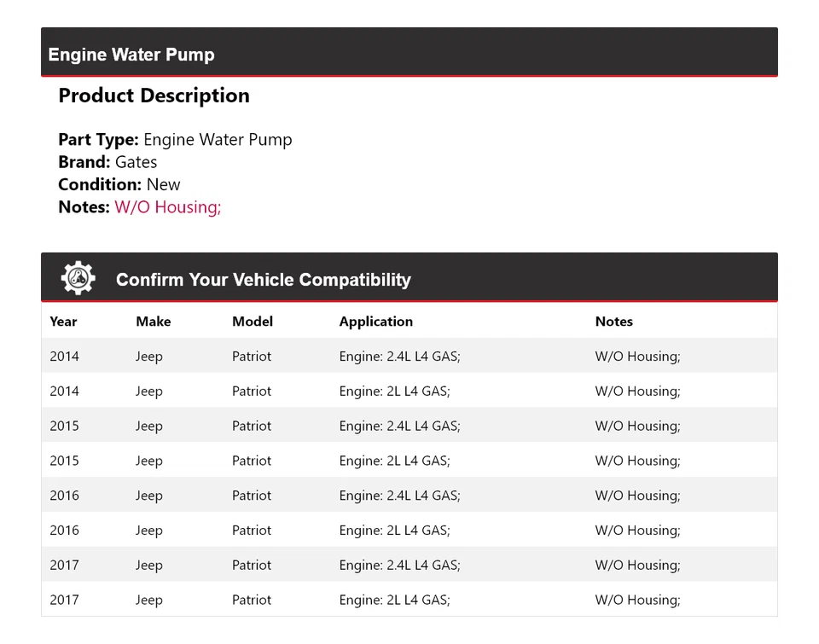This screenshot has width=819, height=644.
Task: Click the Year column header
Action: (x=63, y=322)
